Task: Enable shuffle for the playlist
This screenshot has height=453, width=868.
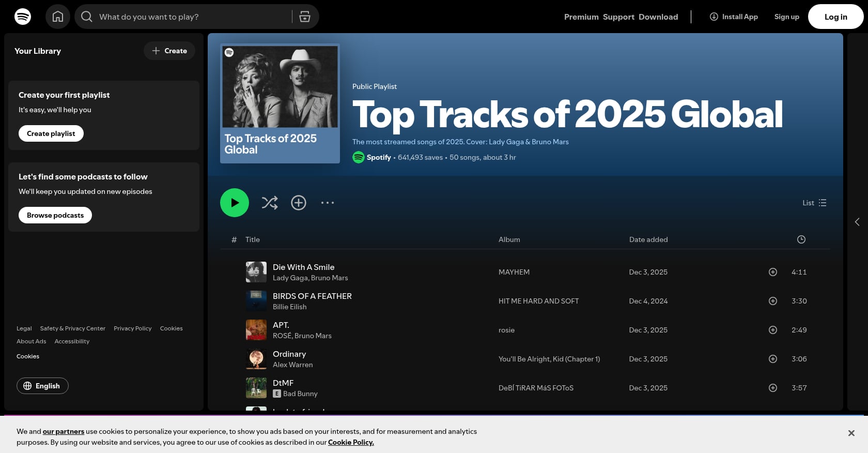Action: [270, 203]
